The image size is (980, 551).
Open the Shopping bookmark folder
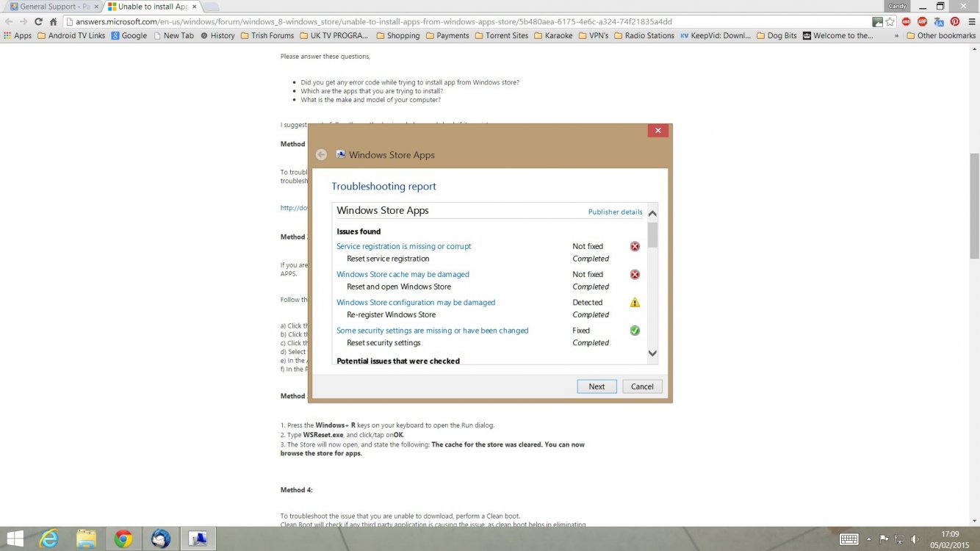tap(398, 35)
